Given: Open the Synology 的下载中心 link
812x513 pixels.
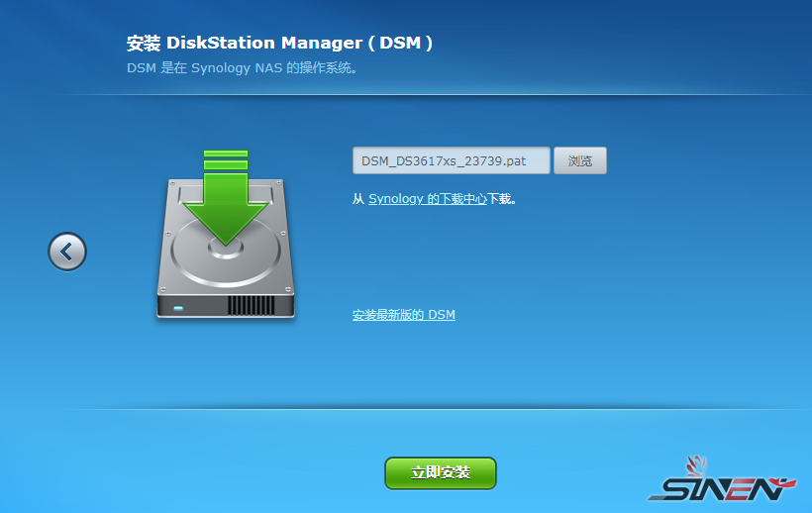Looking at the screenshot, I should (428, 199).
